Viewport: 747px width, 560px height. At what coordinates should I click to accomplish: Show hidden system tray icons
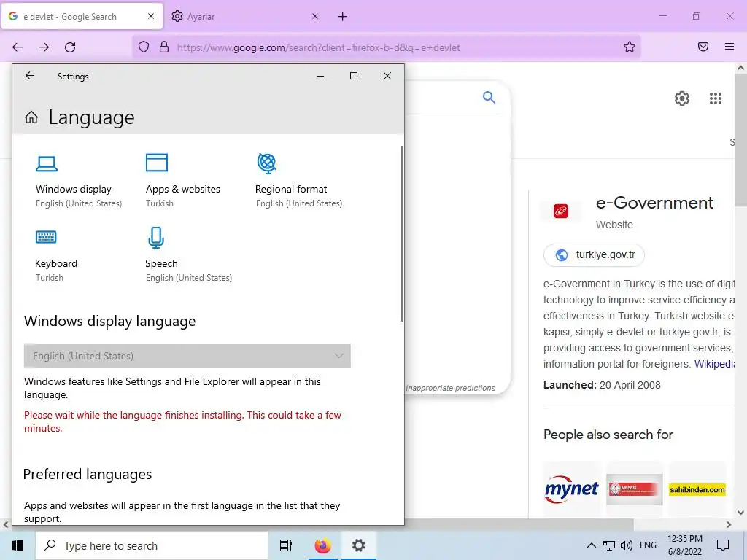[591, 545]
